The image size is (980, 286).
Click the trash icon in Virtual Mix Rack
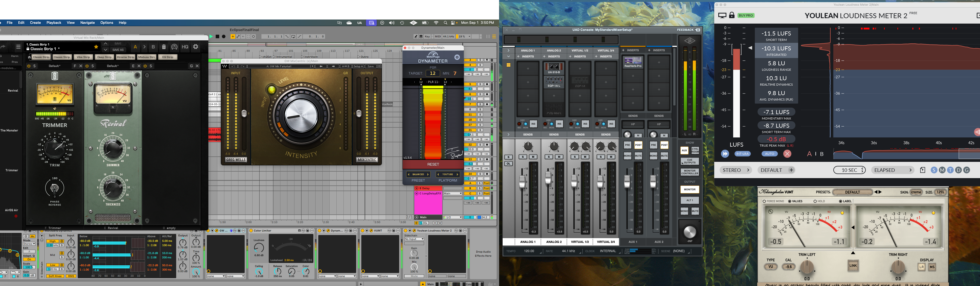164,47
